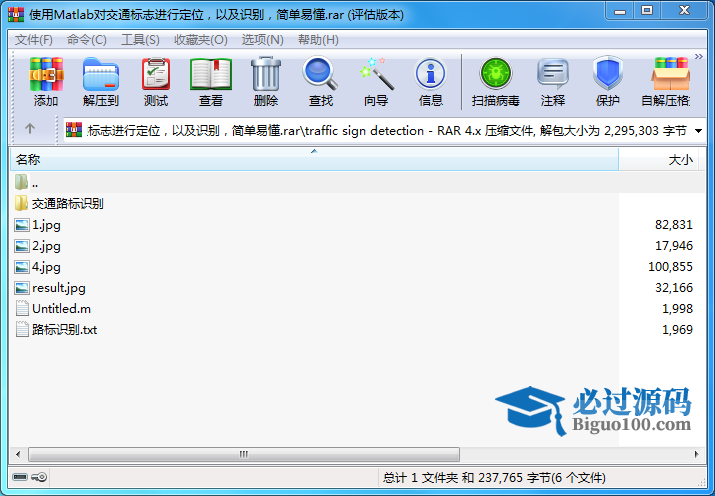Viewport: 715px width, 496px height.
Task: Open the address bar dropdown arrow
Action: (698, 131)
